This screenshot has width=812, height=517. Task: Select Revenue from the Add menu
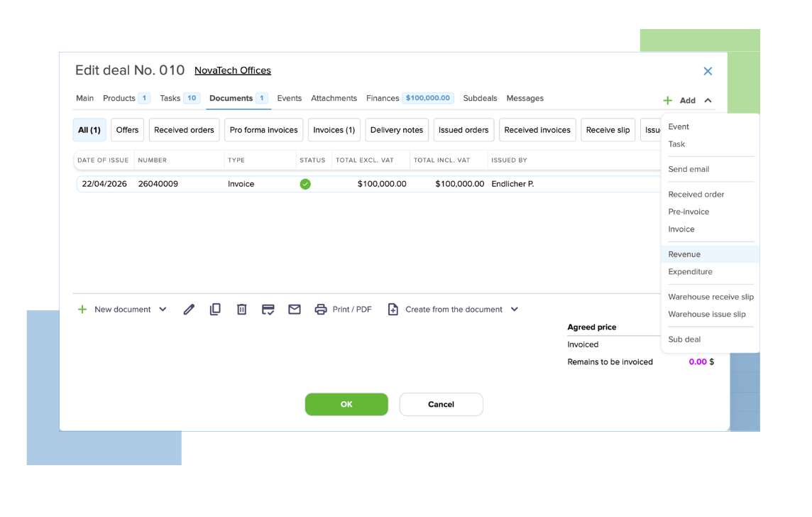point(684,254)
